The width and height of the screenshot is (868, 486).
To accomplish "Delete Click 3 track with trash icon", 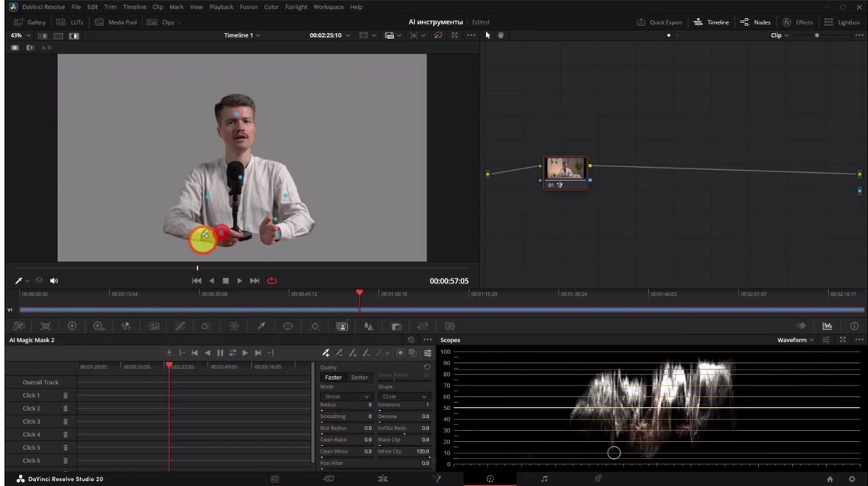I will (65, 422).
